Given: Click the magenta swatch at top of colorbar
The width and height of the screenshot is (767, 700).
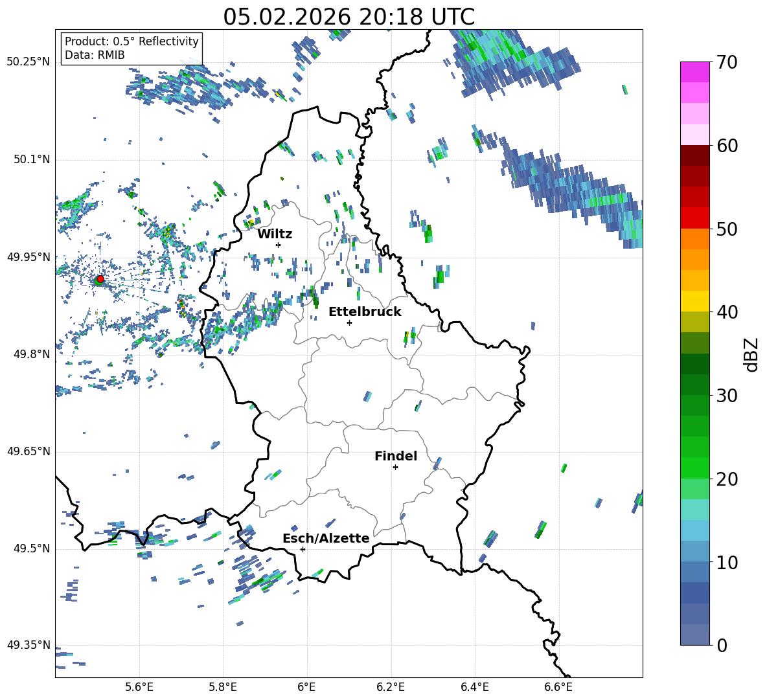Looking at the screenshot, I should click(x=694, y=73).
